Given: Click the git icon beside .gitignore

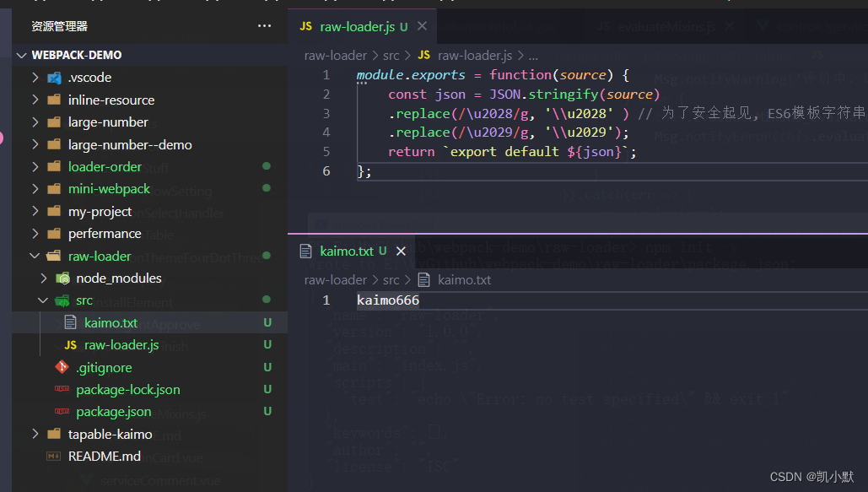Looking at the screenshot, I should click(x=62, y=367).
